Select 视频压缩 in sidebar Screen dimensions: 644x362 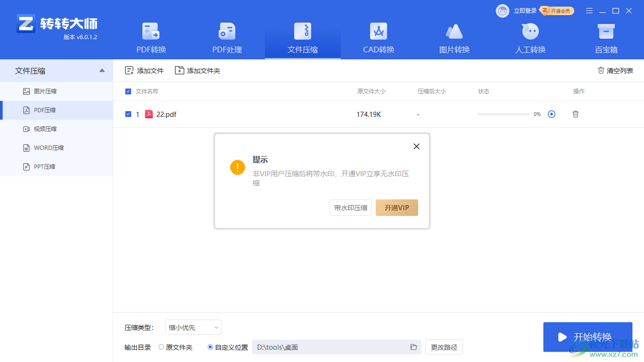tap(57, 129)
